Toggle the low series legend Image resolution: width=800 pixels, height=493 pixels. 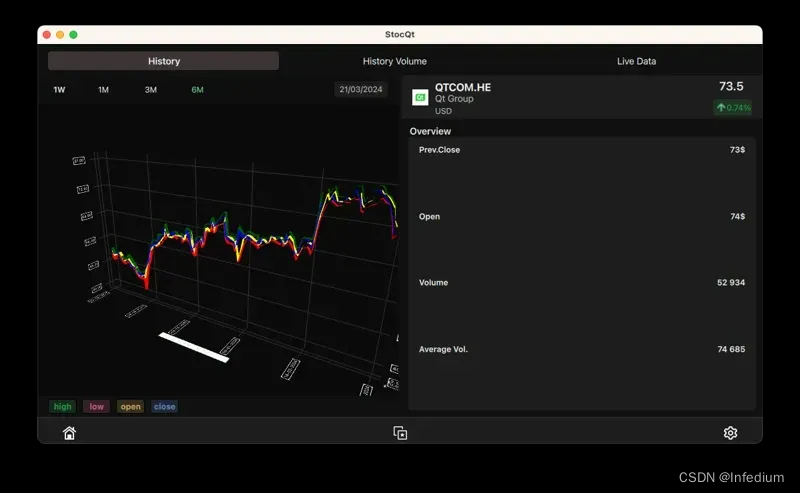[96, 406]
